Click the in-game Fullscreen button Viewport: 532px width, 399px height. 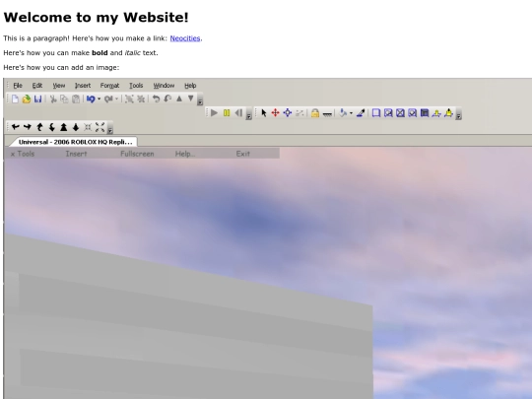pos(137,154)
